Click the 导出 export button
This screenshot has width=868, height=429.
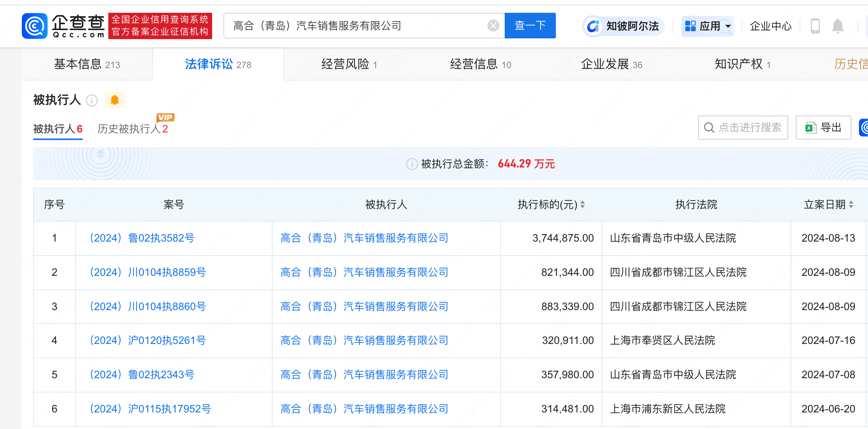823,128
